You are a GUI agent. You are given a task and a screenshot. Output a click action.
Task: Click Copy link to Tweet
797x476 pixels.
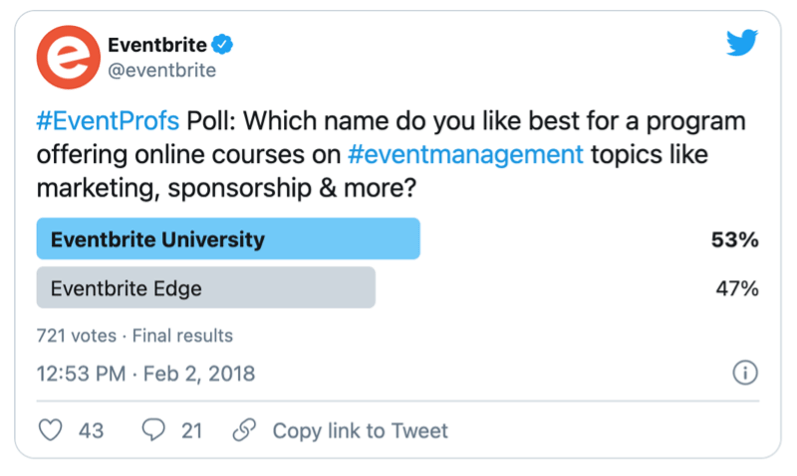point(360,431)
